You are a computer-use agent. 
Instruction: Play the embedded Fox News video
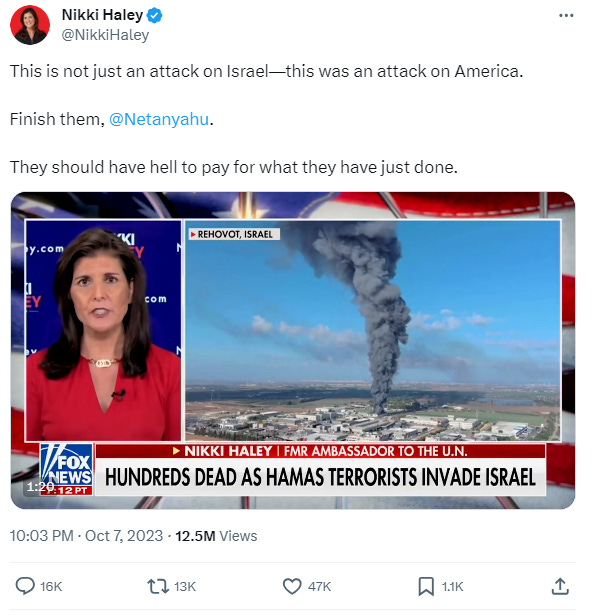click(x=293, y=350)
